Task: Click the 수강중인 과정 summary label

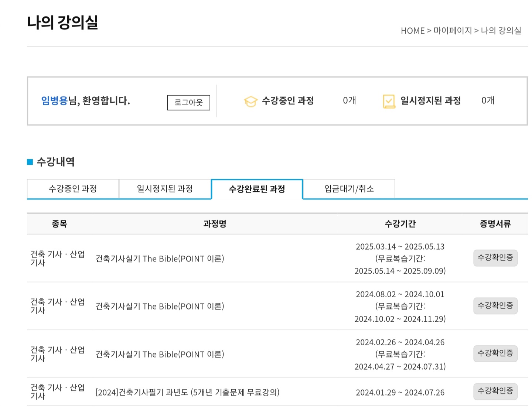Action: tap(288, 100)
